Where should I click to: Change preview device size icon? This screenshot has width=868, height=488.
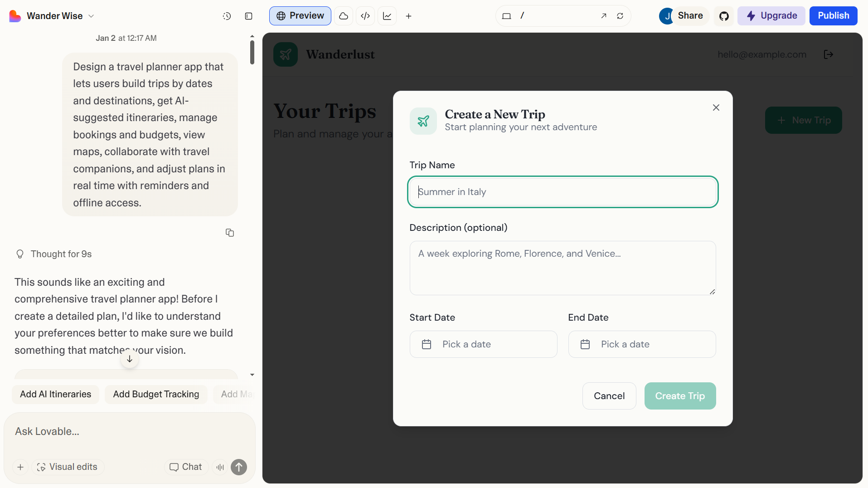507,16
